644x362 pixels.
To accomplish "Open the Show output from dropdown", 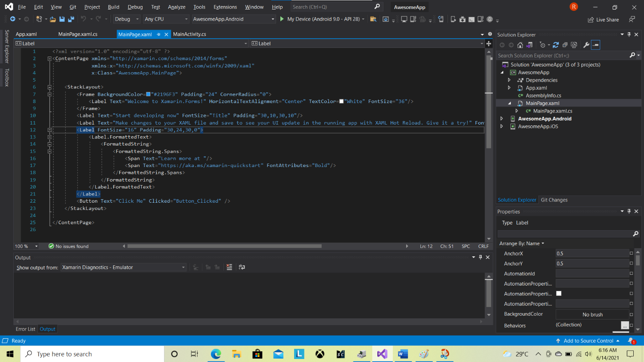I will click(x=123, y=268).
